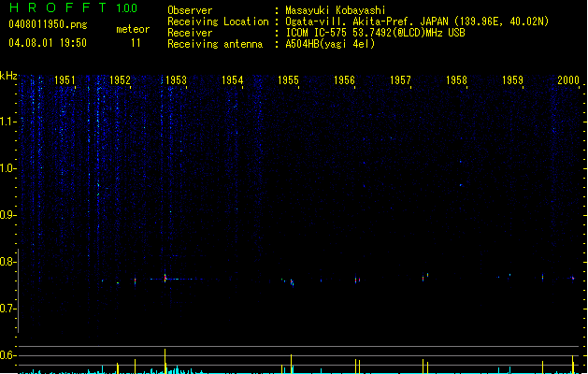Click the 1952 time axis marker
The height and width of the screenshot is (374, 588).
(x=120, y=79)
